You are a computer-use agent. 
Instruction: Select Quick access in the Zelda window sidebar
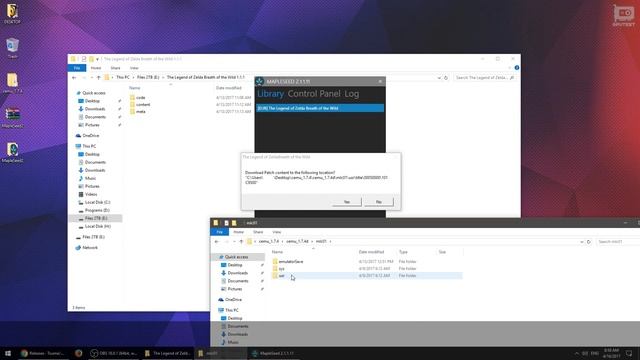coord(93,93)
